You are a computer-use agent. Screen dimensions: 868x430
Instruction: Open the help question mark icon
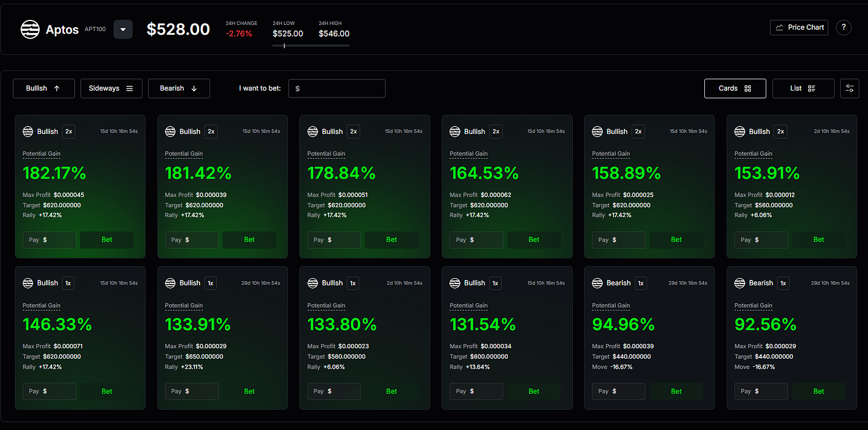(843, 27)
